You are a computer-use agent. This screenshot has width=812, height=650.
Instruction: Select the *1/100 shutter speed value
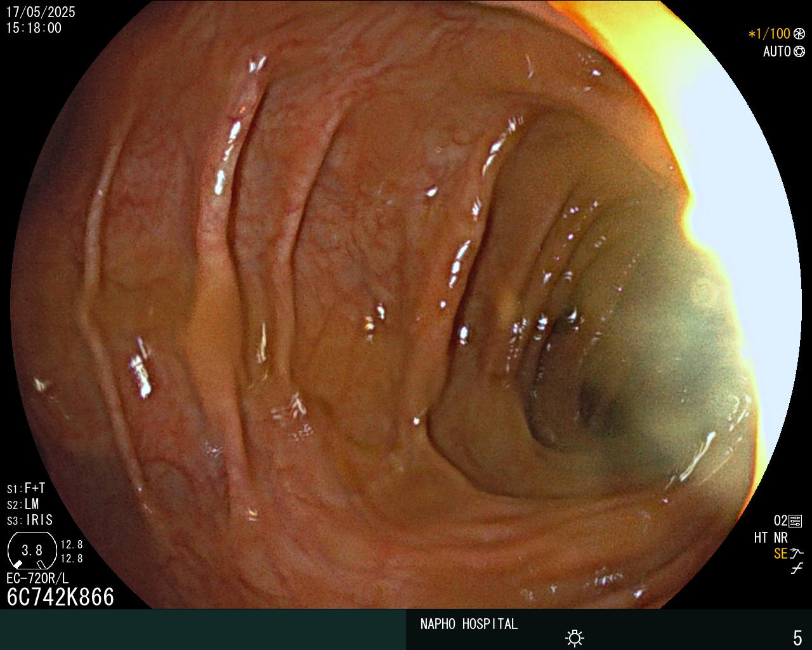pos(769,34)
